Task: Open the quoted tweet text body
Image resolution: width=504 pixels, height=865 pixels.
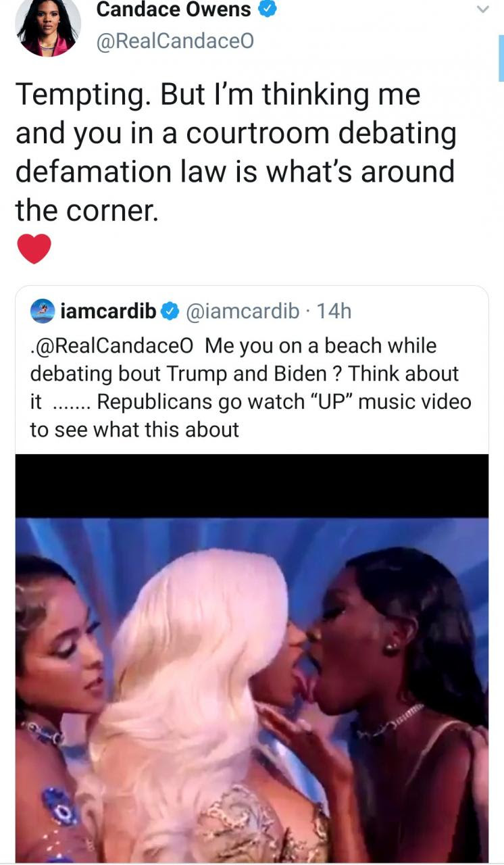Action: [x=251, y=387]
